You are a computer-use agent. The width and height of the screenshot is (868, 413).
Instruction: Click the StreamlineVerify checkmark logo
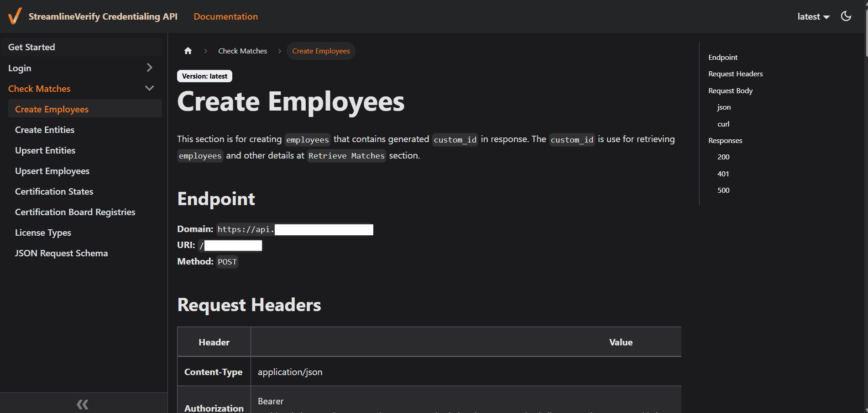(15, 16)
